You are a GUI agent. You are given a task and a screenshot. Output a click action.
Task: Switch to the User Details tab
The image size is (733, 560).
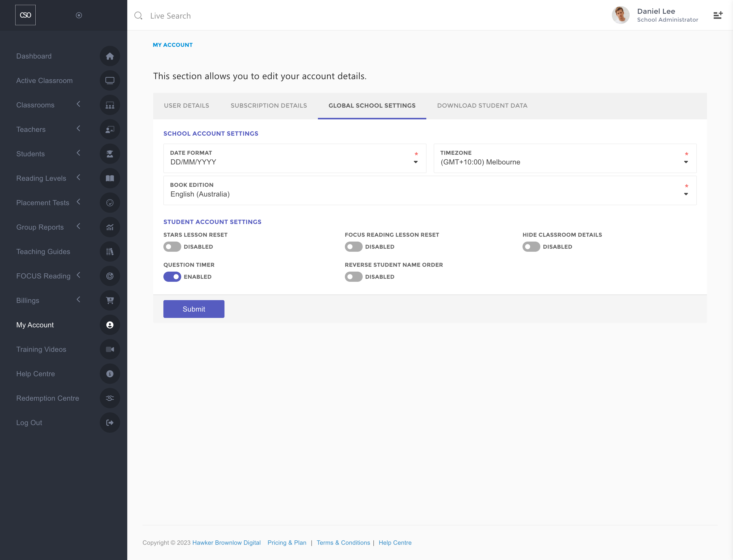[x=186, y=106]
